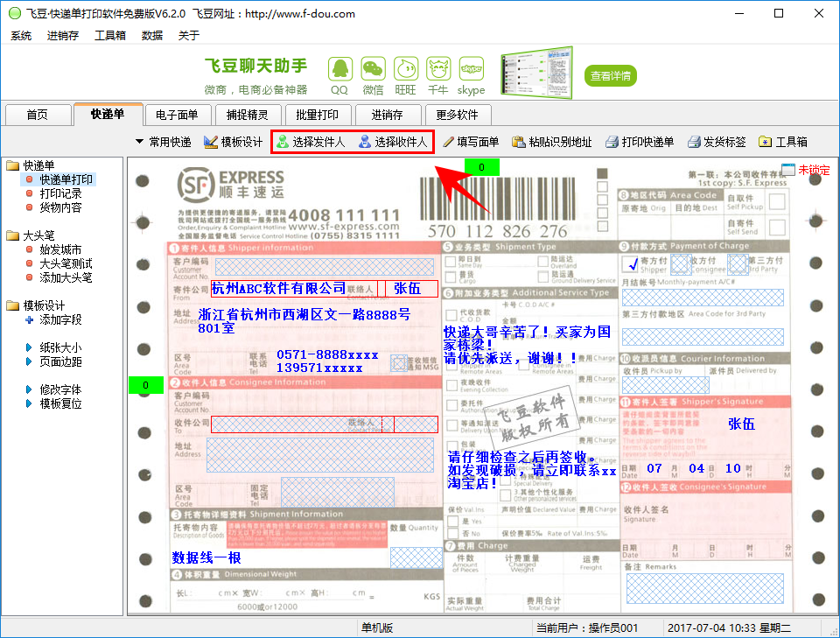Image resolution: width=840 pixels, height=638 pixels.
Task: Switch to the 进销存 tab
Action: pyautogui.click(x=388, y=115)
